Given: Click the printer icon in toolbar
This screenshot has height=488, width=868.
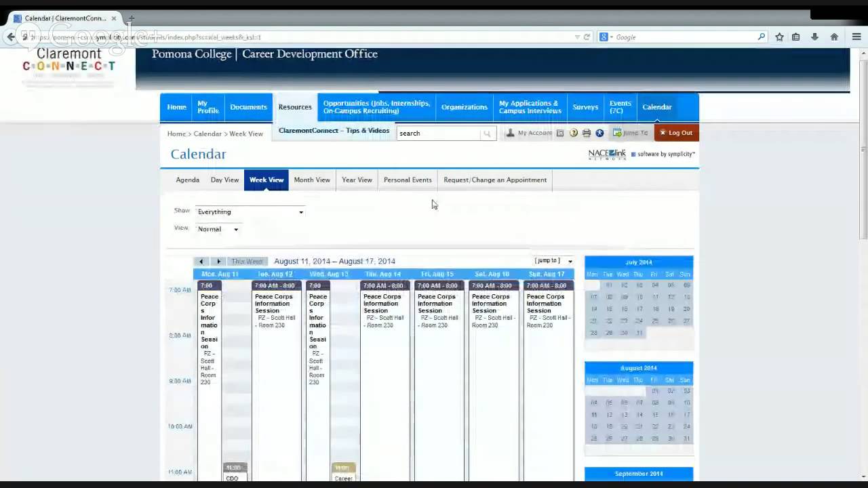Looking at the screenshot, I should tap(587, 133).
